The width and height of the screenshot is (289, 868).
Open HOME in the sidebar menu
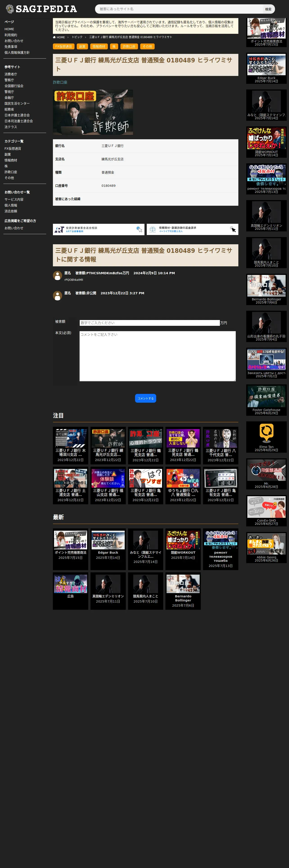tap(9, 29)
